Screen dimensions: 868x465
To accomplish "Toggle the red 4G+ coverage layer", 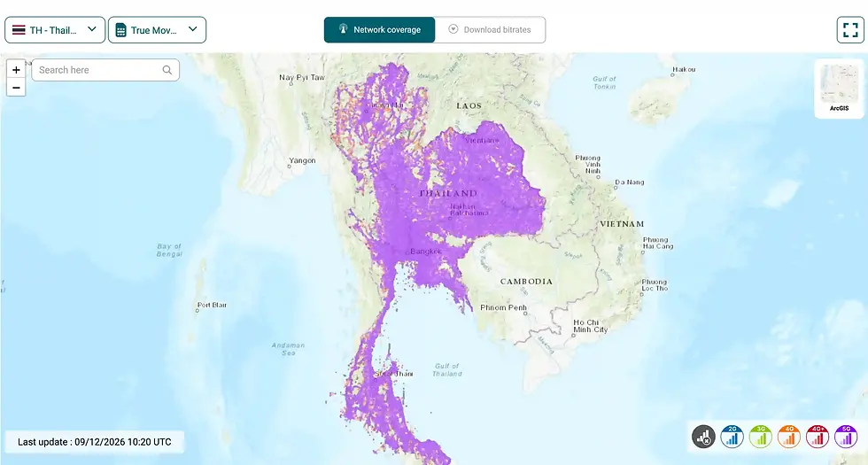I will pos(817,436).
